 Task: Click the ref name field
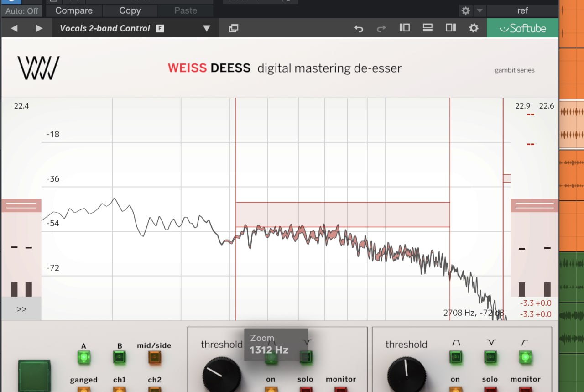522,10
